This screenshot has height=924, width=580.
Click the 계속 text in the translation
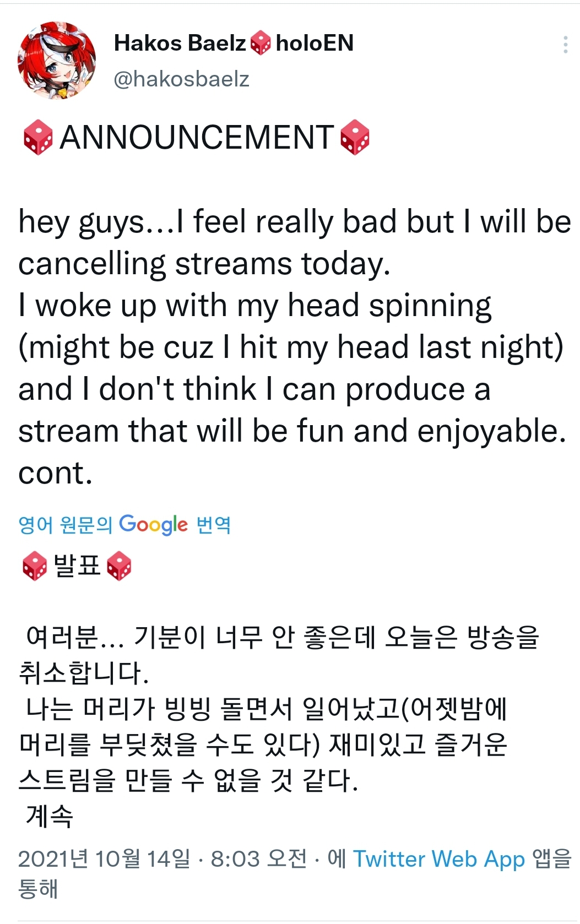[x=50, y=816]
